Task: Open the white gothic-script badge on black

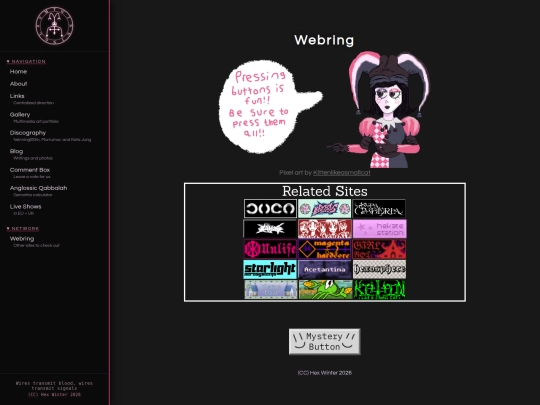Action: [379, 208]
